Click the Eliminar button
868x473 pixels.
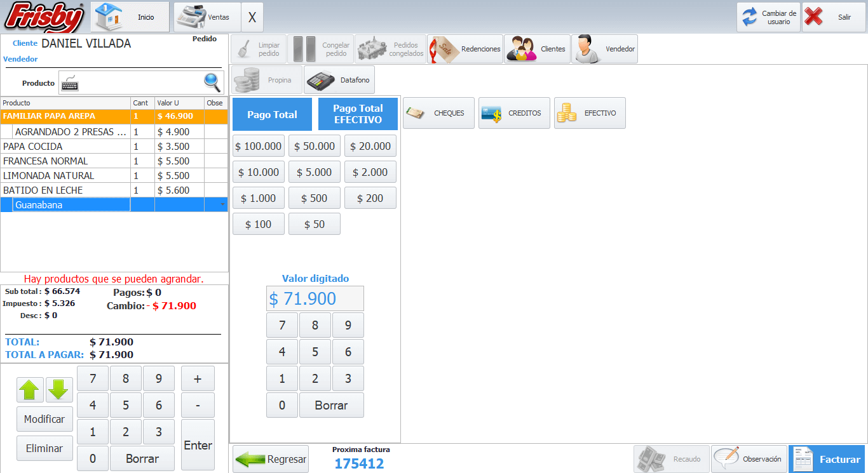point(44,448)
